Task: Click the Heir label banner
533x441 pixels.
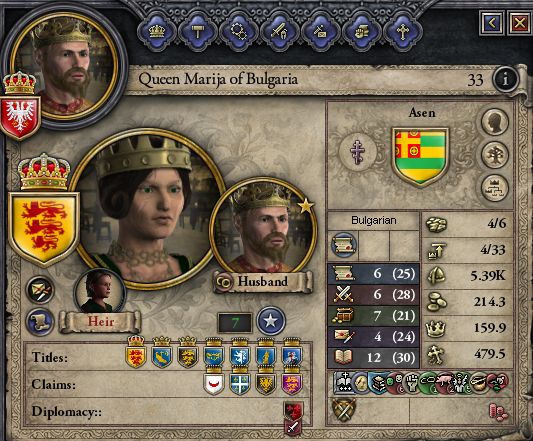Action: (x=100, y=321)
